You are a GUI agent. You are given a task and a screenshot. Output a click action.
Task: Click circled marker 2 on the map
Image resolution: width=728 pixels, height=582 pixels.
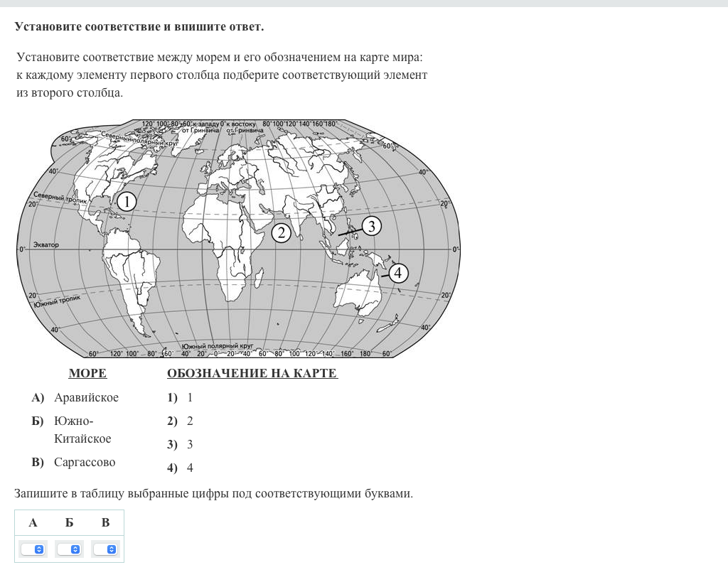tap(282, 232)
